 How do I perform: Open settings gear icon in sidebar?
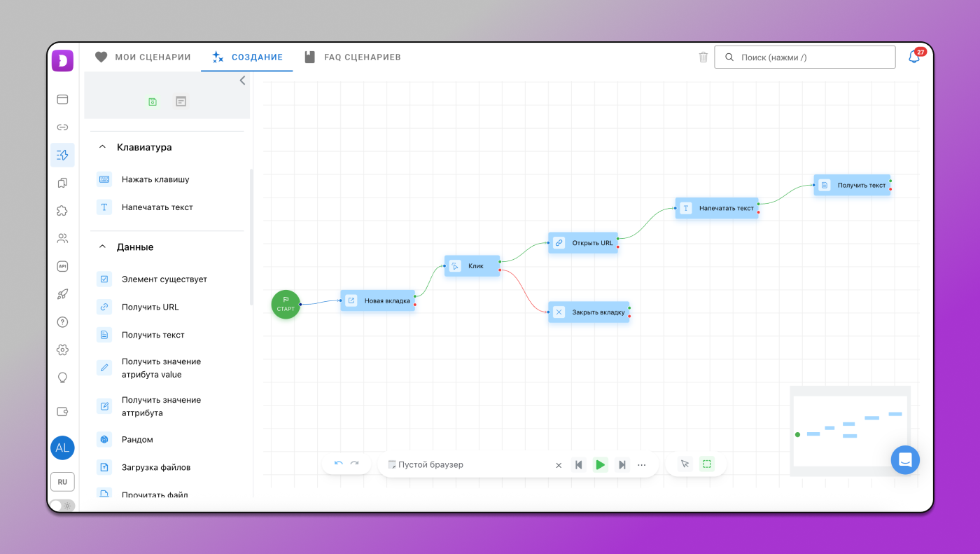pos(62,349)
